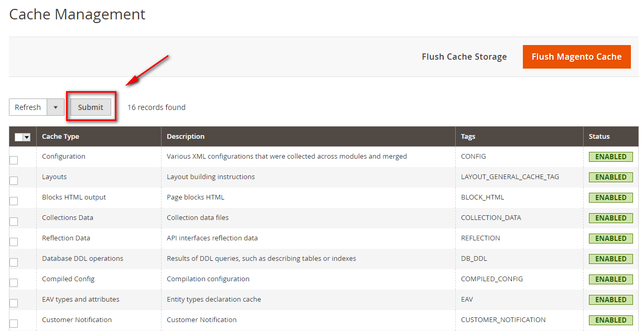
Task: Select the Blocks HTML output checkbox
Action: click(x=13, y=201)
